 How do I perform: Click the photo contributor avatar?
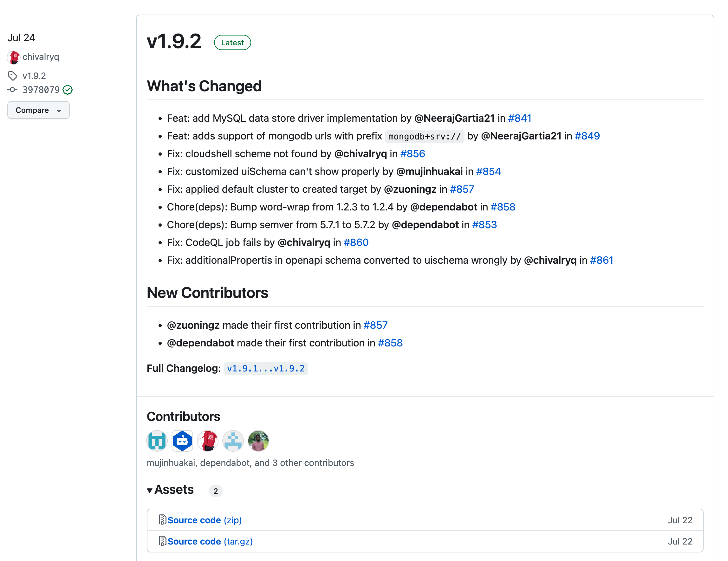point(258,441)
